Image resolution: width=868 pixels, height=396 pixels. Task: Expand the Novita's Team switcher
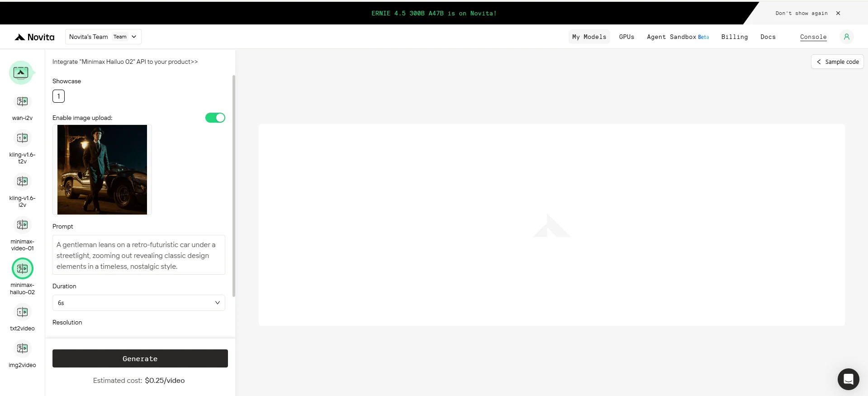point(103,37)
